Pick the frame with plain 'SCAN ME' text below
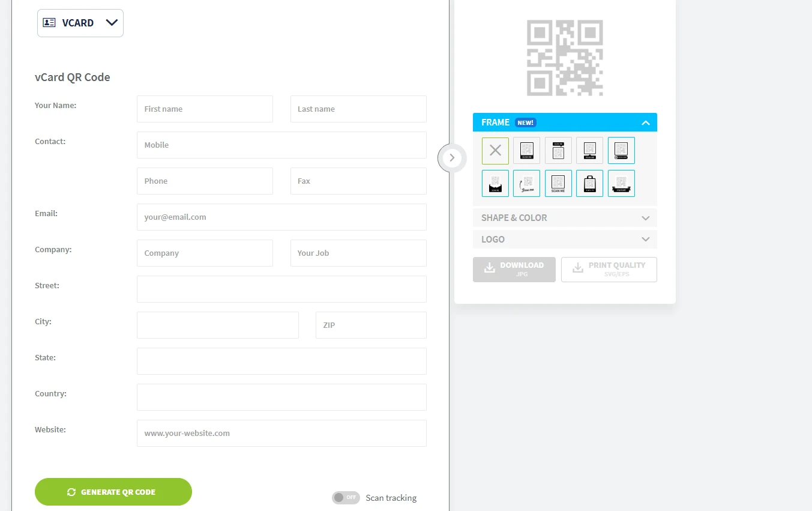812x511 pixels. tap(558, 183)
